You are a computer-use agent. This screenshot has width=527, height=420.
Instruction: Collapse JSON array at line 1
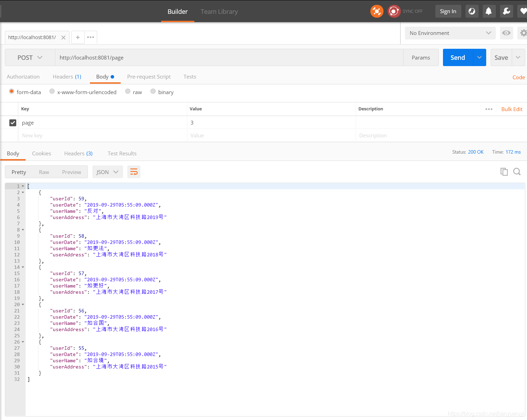click(x=23, y=186)
